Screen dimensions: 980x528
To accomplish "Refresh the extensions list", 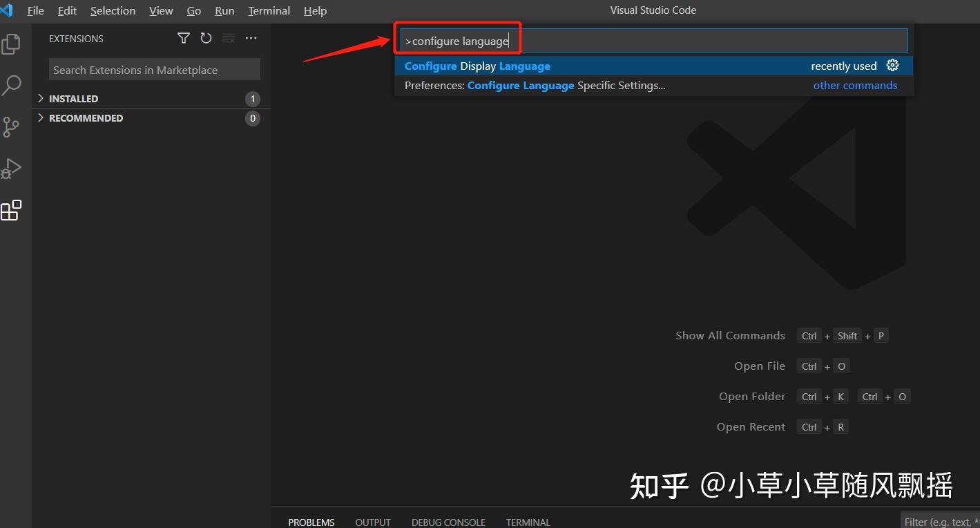I will point(206,39).
